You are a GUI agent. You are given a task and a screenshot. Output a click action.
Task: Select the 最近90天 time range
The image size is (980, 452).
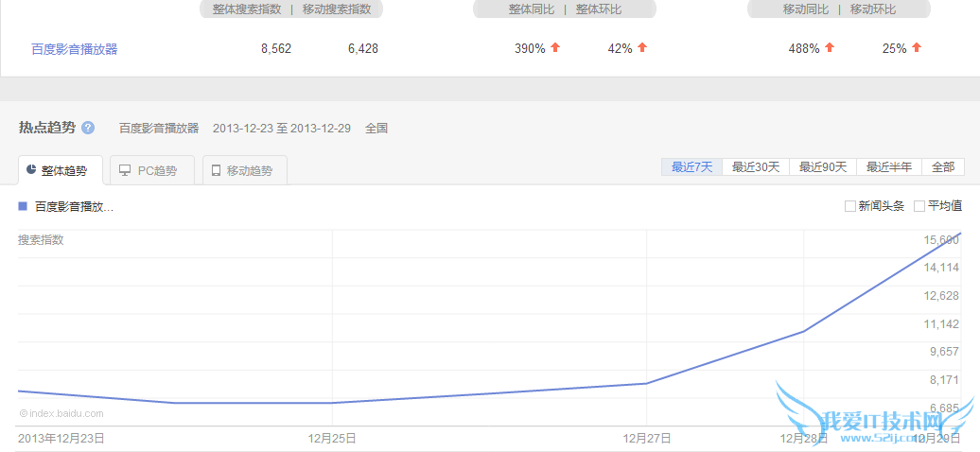[x=823, y=167]
